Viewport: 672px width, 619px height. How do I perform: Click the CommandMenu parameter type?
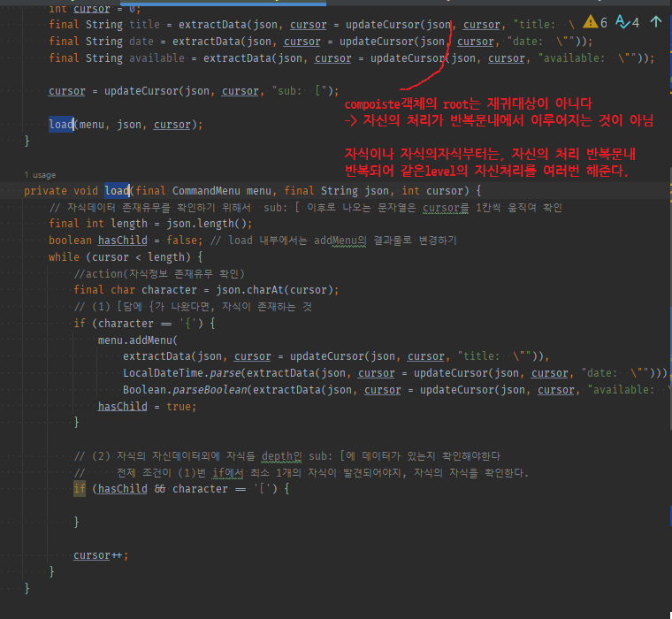pos(206,191)
